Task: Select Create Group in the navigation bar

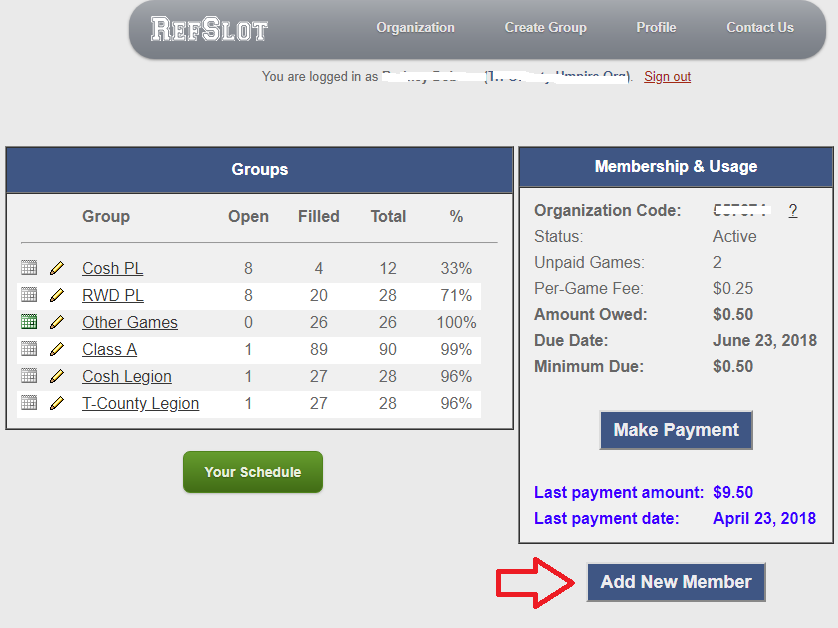Action: tap(545, 28)
